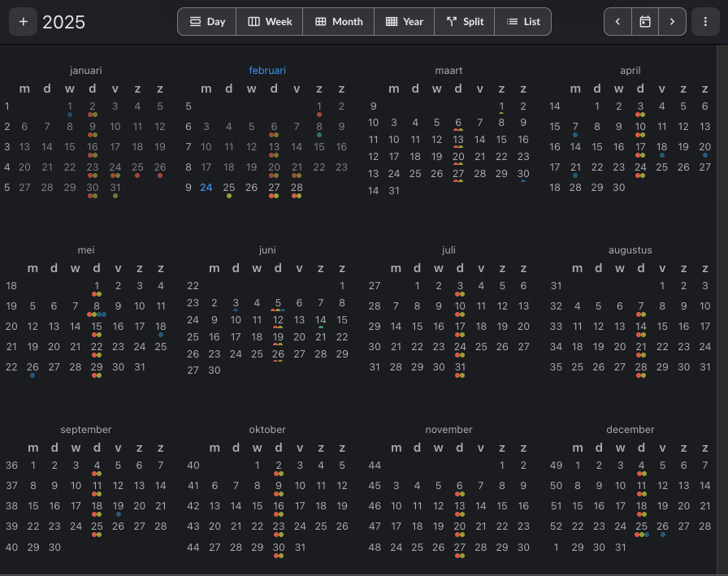Open the Split view
This screenshot has width=728, height=576.
465,22
